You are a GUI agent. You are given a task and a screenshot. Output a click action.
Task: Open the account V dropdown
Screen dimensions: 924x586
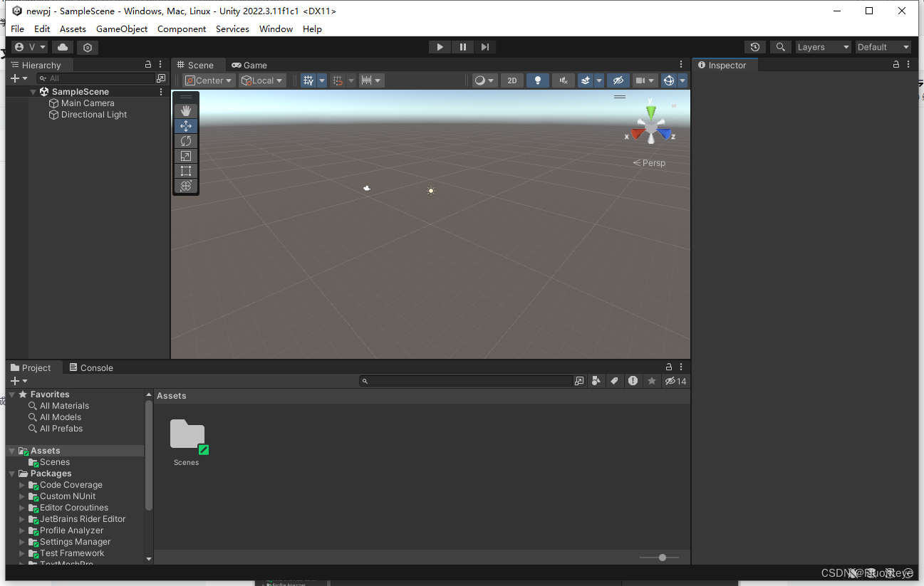tap(29, 47)
